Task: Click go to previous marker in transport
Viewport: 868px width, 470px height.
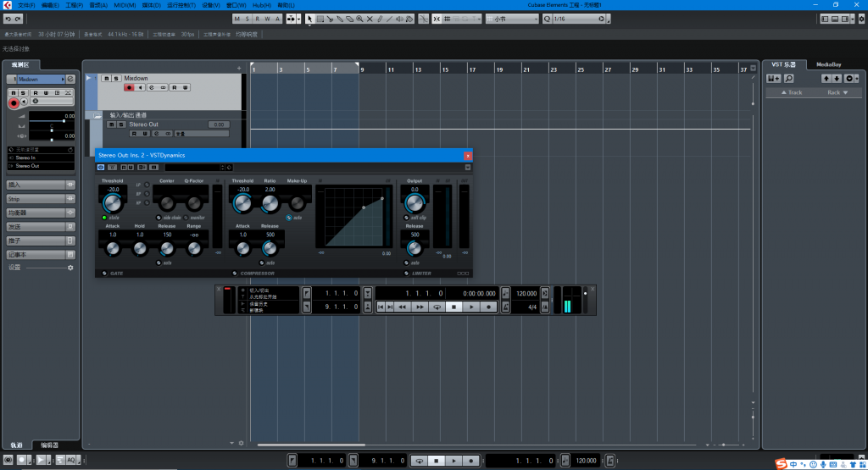Action: (381, 307)
